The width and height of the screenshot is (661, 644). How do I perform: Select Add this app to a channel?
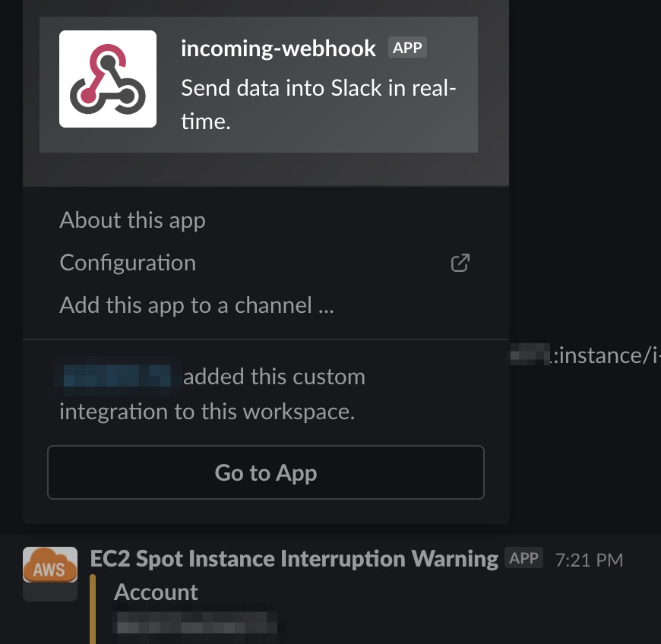[196, 305]
